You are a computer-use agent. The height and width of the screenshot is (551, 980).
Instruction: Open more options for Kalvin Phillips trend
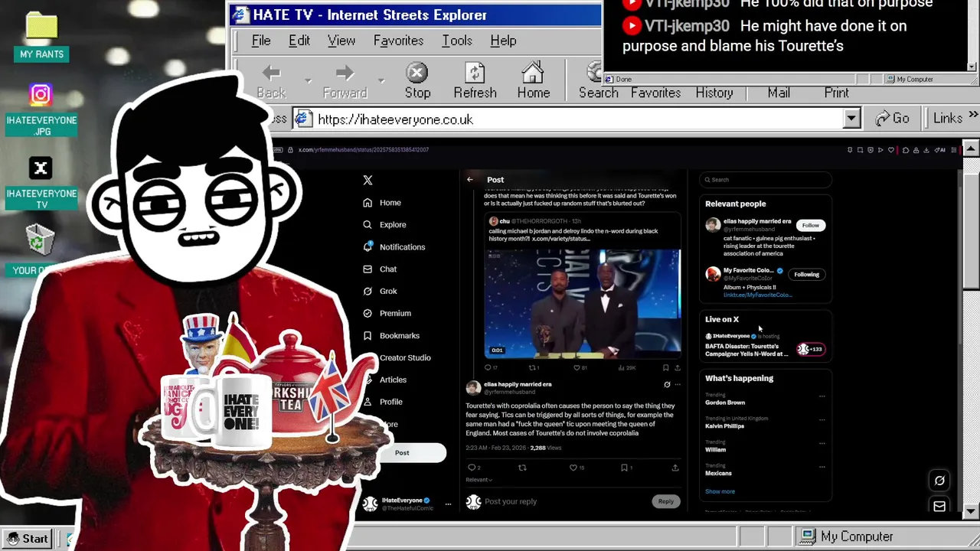822,420
